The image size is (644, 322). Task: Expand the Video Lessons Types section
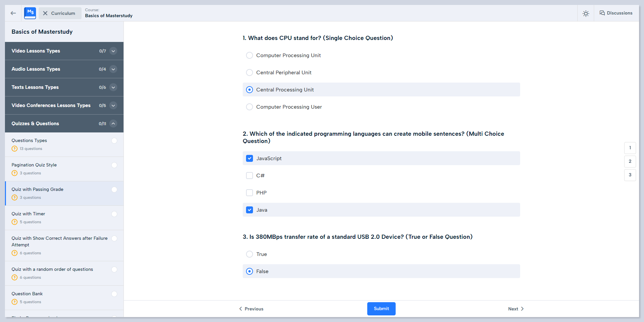click(113, 51)
